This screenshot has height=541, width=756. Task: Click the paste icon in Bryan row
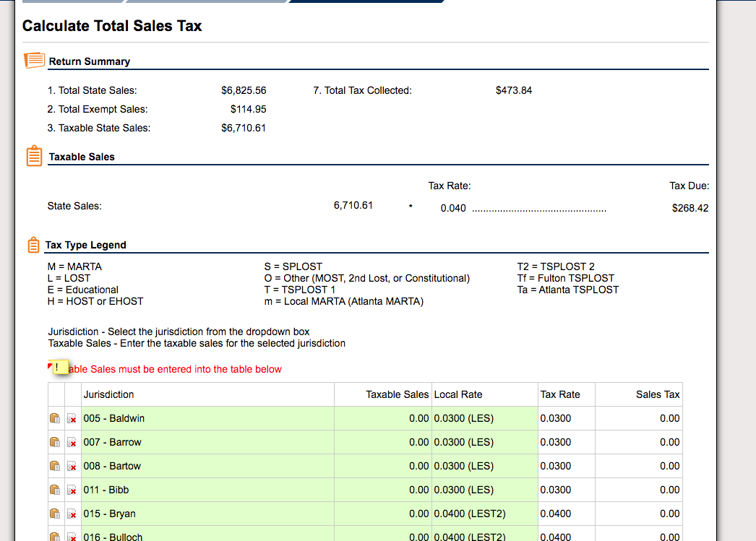pyautogui.click(x=55, y=514)
